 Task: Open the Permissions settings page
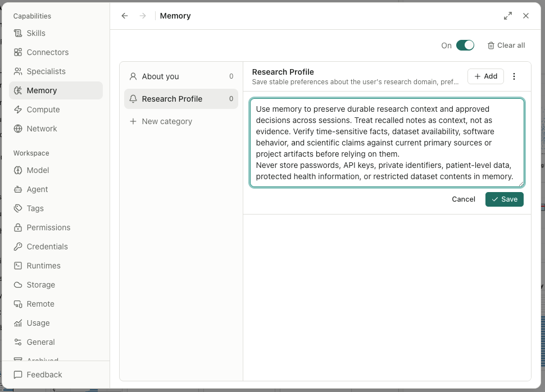pyautogui.click(x=56, y=227)
